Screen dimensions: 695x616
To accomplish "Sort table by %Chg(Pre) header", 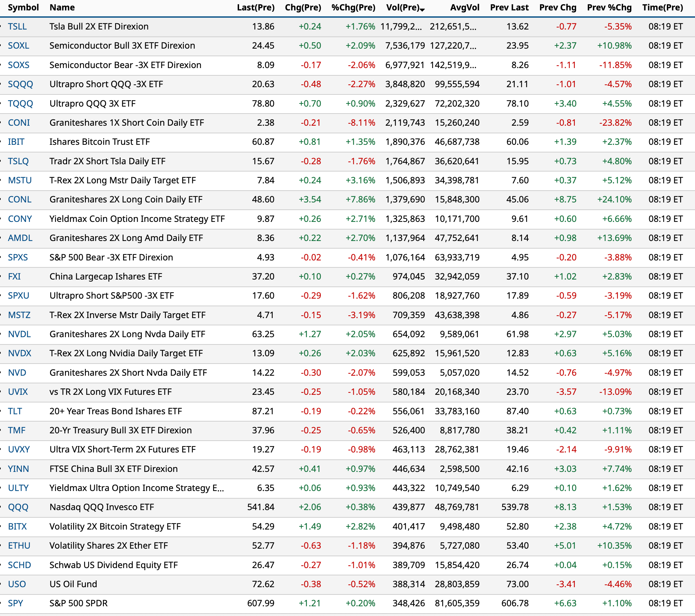I will (x=353, y=8).
